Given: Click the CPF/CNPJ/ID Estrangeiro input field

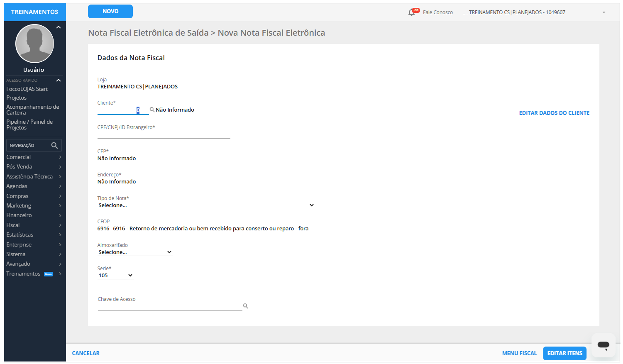Looking at the screenshot, I should (x=164, y=134).
